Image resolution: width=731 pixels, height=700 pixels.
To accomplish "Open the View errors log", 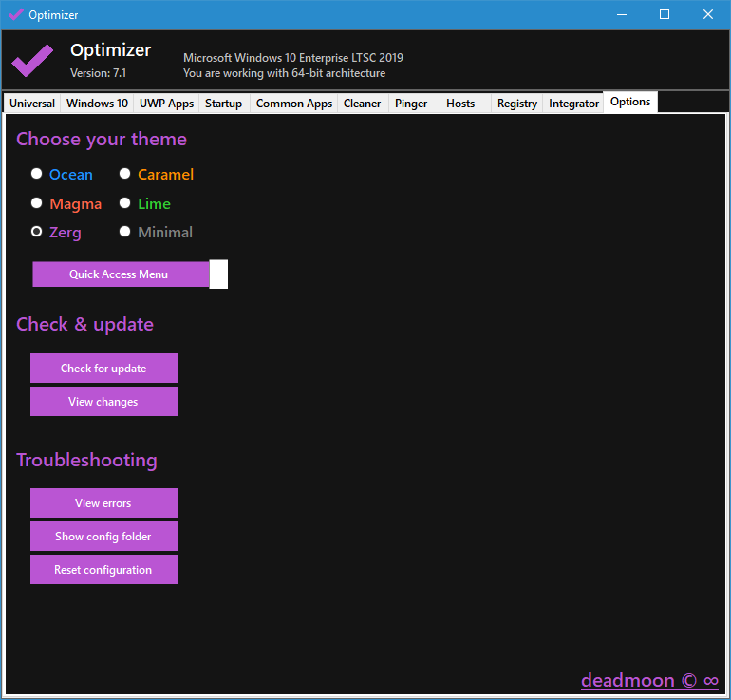I will [x=103, y=503].
